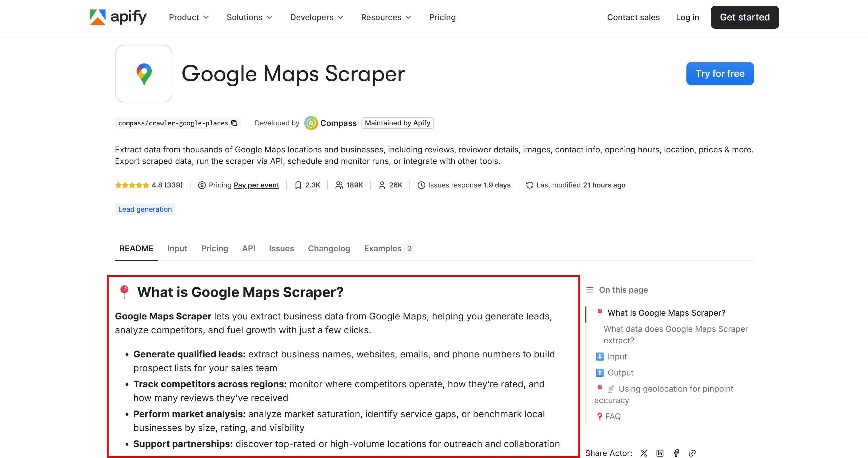868x458 pixels.
Task: Copy the Actor share link icon
Action: (x=692, y=453)
